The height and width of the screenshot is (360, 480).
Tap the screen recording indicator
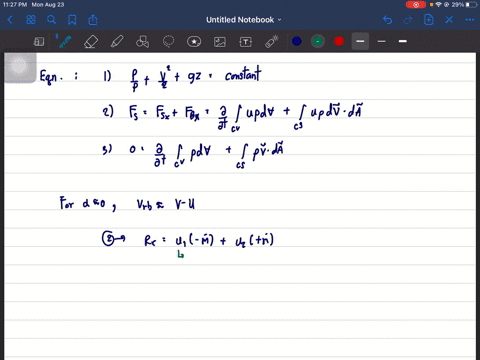[416, 5]
